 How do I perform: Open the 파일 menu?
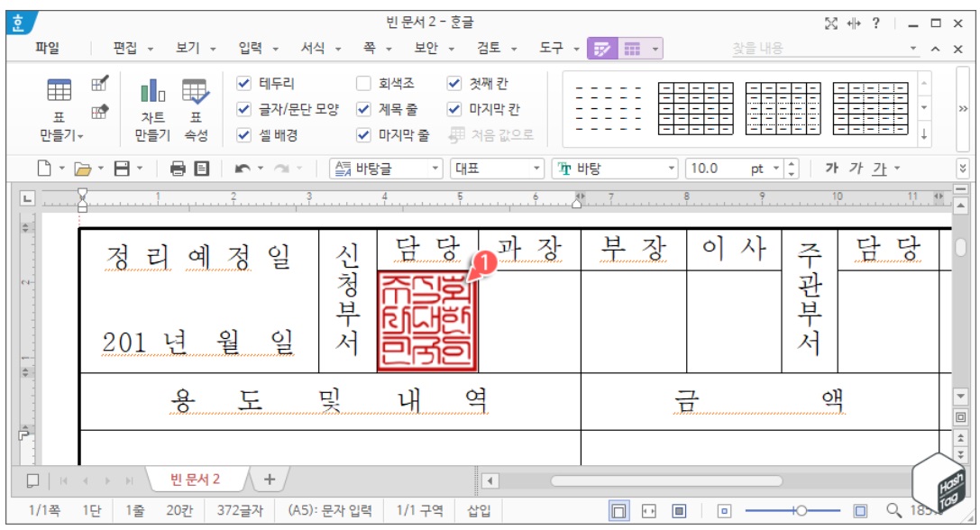[48, 48]
